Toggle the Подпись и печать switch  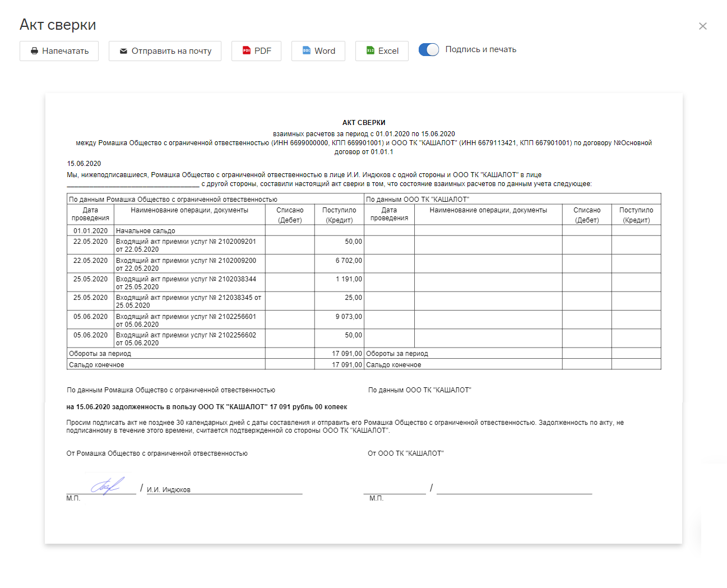[x=429, y=50]
